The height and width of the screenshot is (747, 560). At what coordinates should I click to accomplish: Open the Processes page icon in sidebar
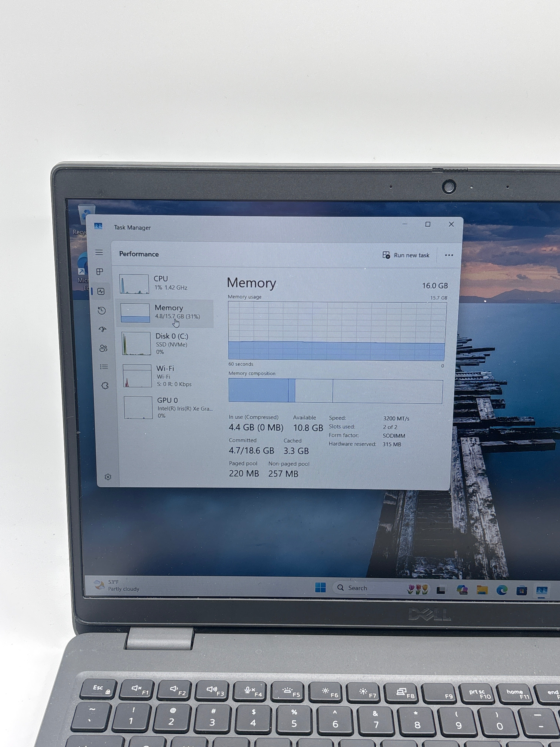(x=100, y=272)
